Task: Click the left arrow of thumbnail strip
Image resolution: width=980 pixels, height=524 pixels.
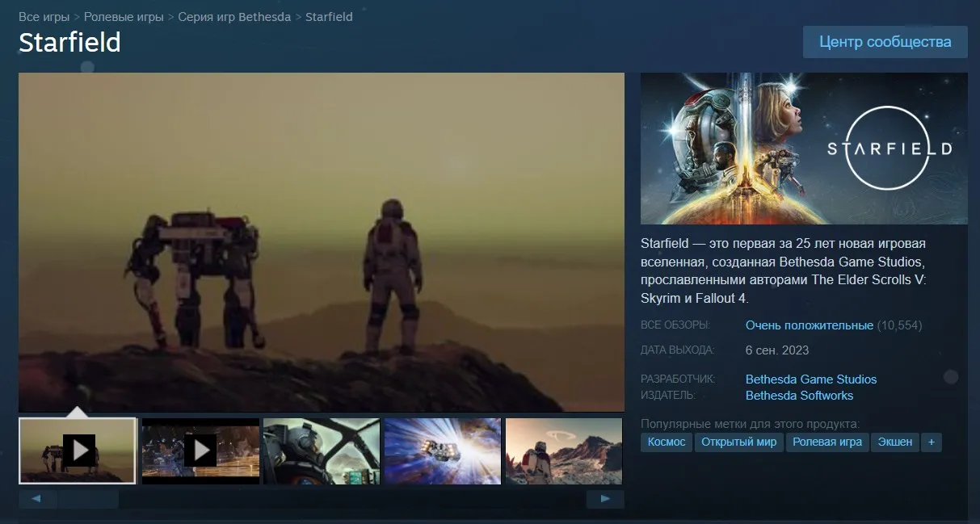Action: tap(37, 499)
